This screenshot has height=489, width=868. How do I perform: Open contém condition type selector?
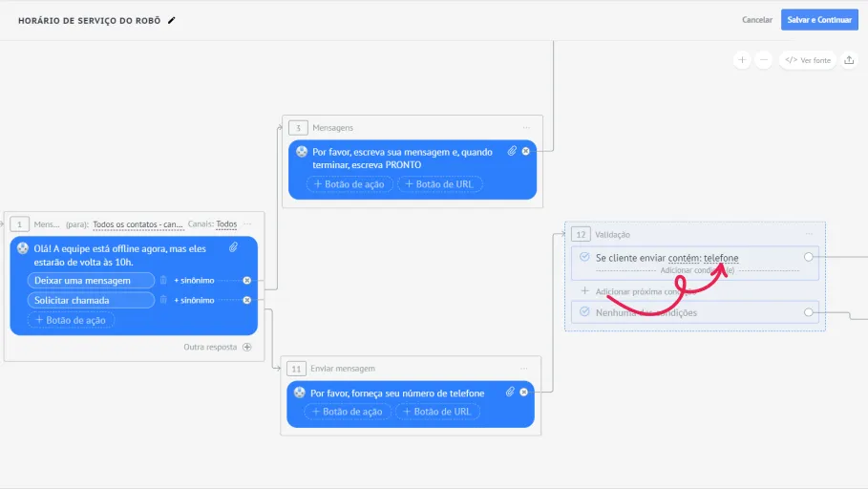[x=685, y=258]
